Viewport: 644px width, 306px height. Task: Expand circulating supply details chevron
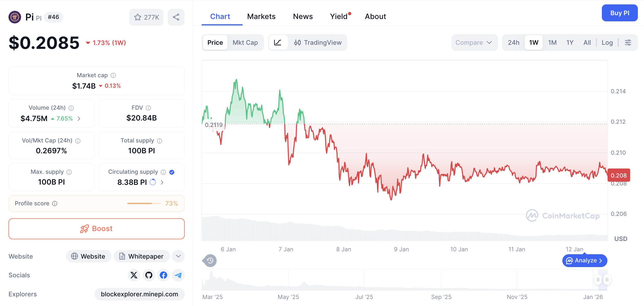(x=162, y=182)
